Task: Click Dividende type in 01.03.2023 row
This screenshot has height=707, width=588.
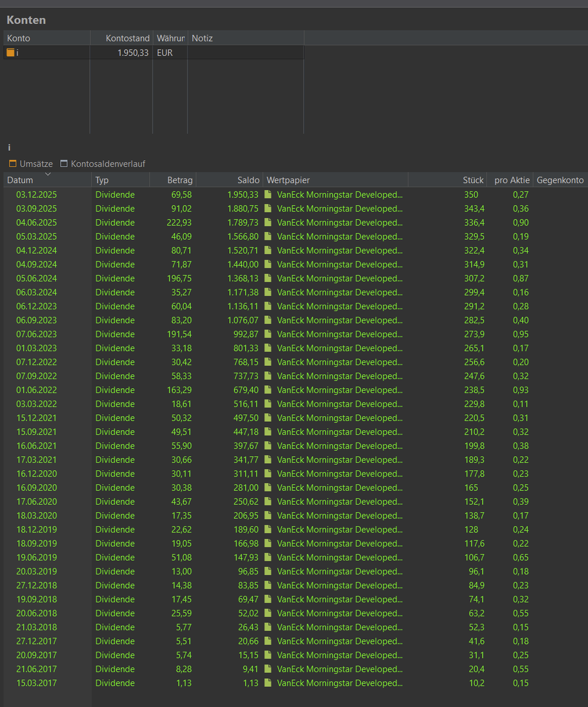Action: [x=115, y=348]
